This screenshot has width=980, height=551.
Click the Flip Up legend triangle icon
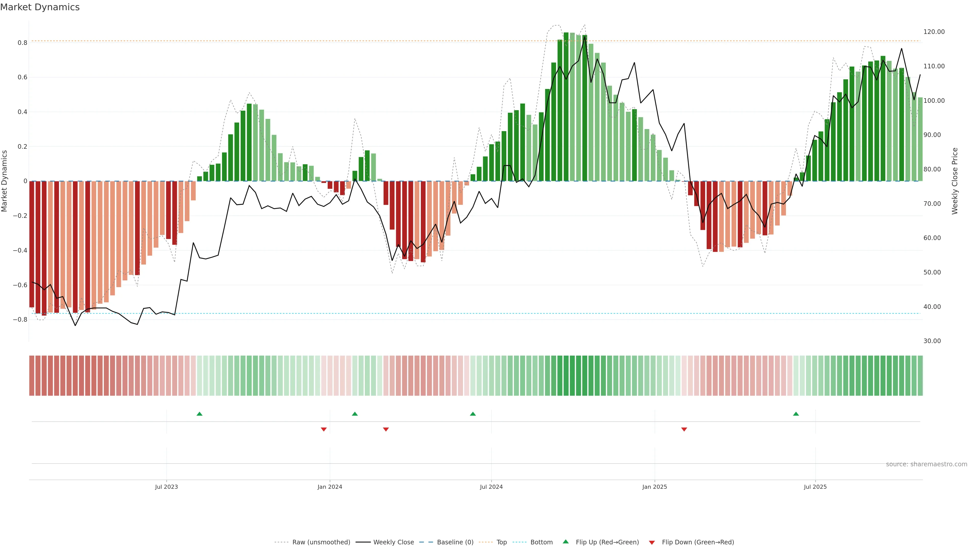pos(566,542)
